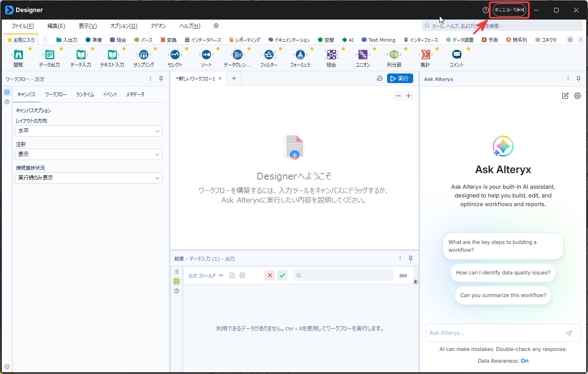Open the workflow history clock icon
The image size is (588, 374).
pyautogui.click(x=380, y=78)
